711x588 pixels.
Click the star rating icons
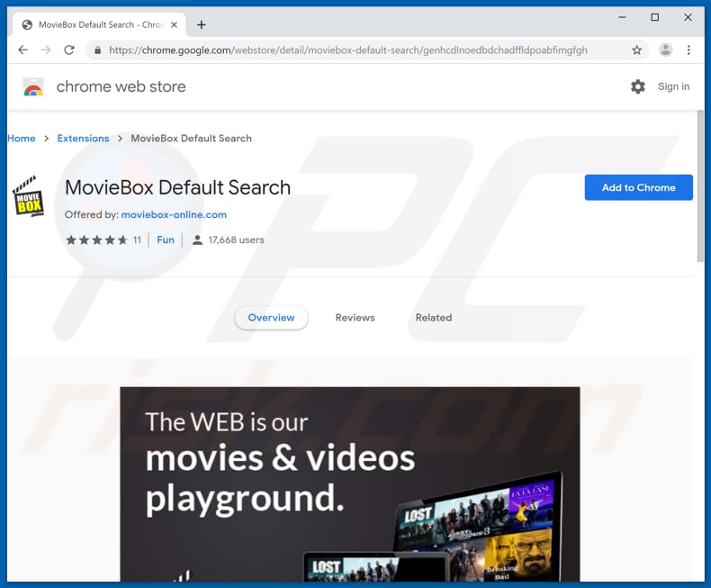click(96, 240)
